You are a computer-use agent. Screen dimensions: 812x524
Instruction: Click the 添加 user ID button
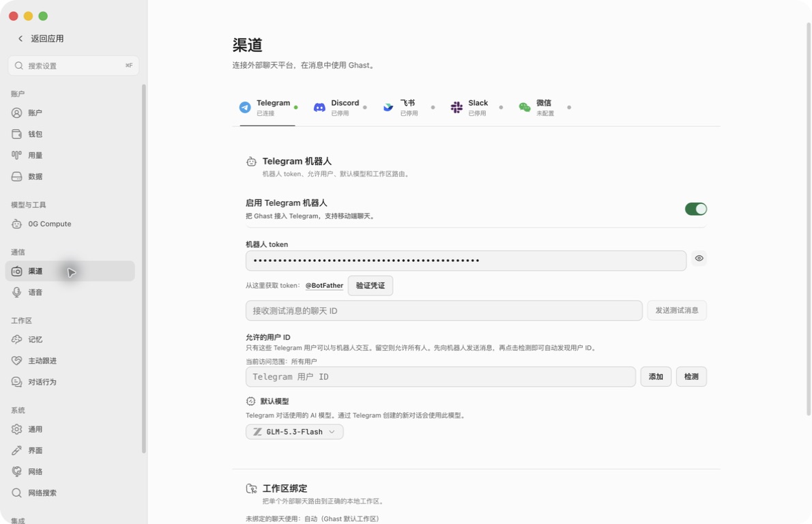pos(656,377)
